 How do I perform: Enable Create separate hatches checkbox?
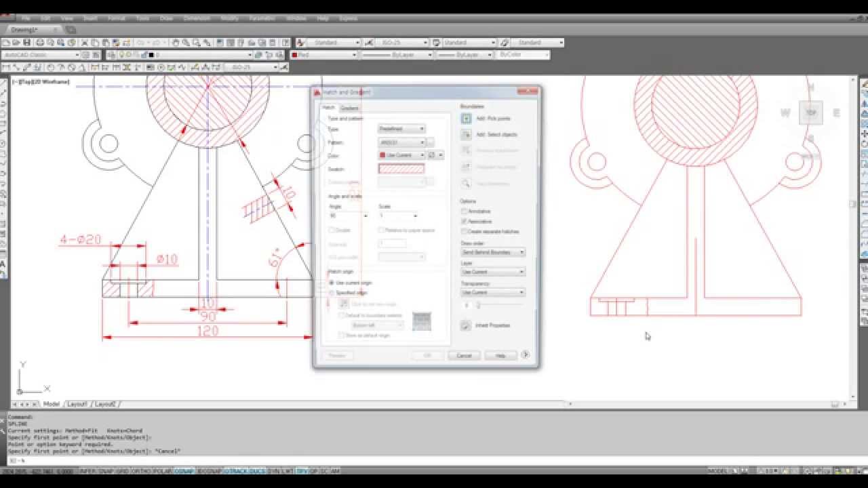[x=465, y=232]
